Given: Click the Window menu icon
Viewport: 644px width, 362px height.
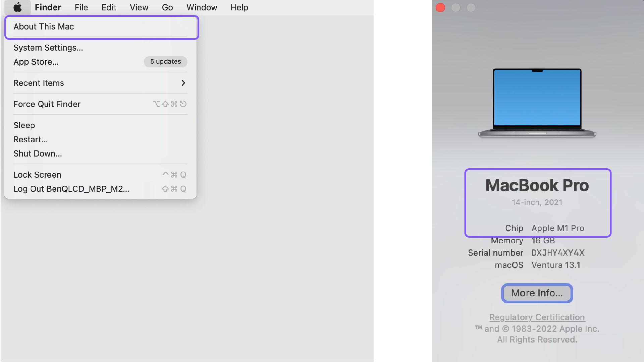Looking at the screenshot, I should pos(201,7).
